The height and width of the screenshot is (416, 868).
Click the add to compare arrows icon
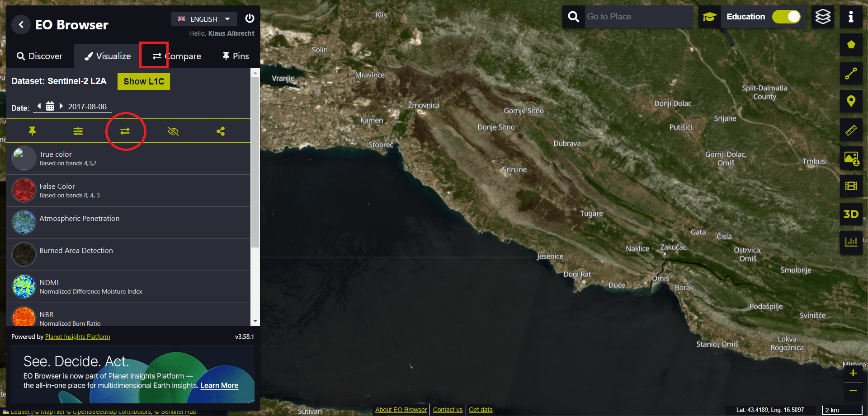point(125,131)
